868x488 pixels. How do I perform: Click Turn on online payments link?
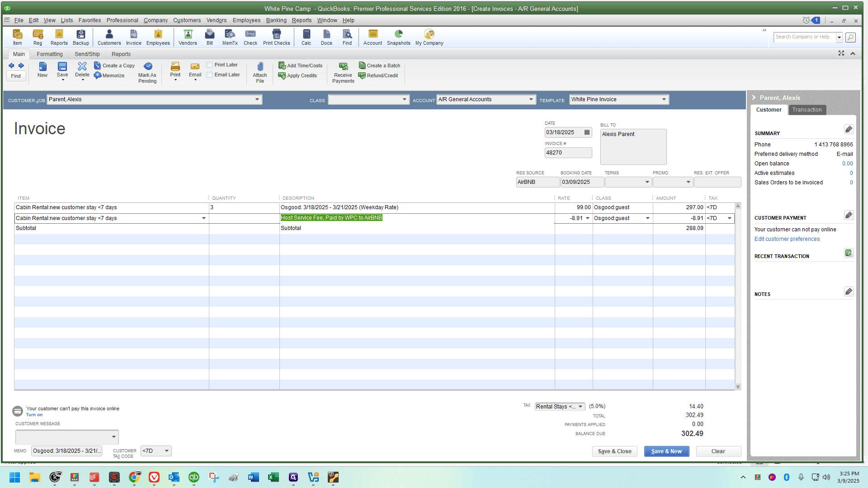click(34, 415)
